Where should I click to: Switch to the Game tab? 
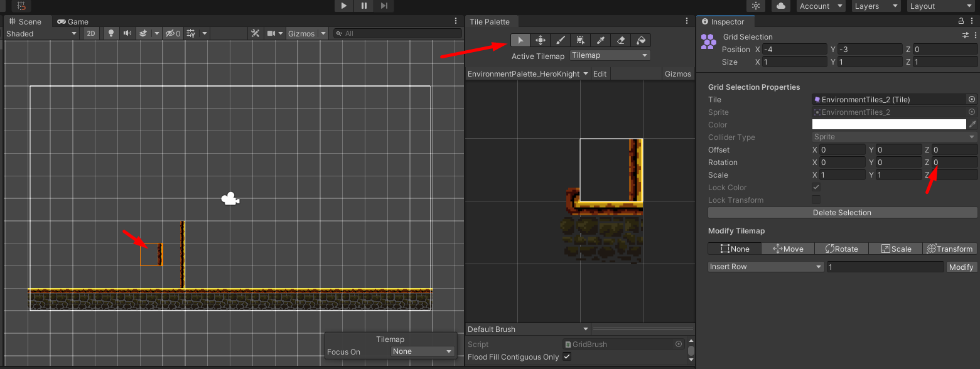(73, 21)
